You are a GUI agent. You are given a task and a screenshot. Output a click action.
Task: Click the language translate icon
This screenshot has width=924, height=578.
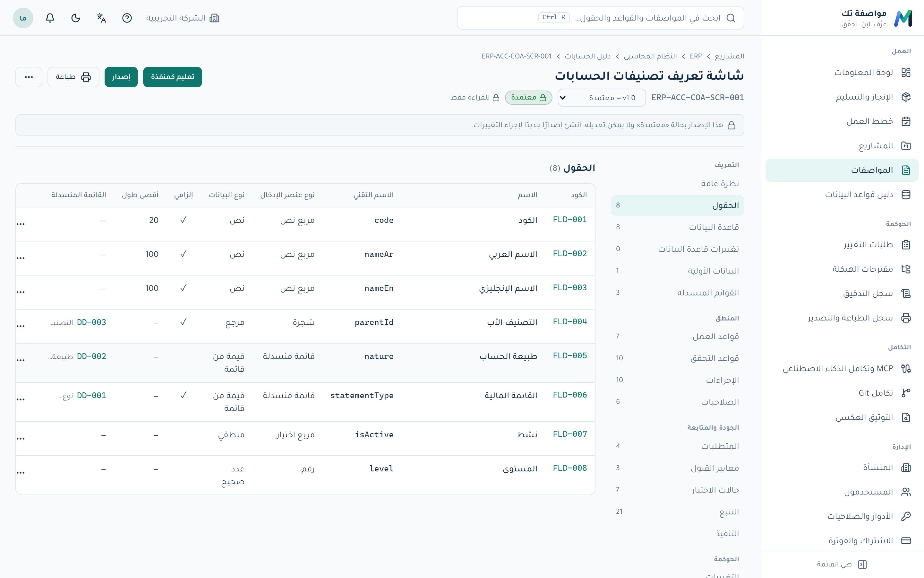point(101,18)
